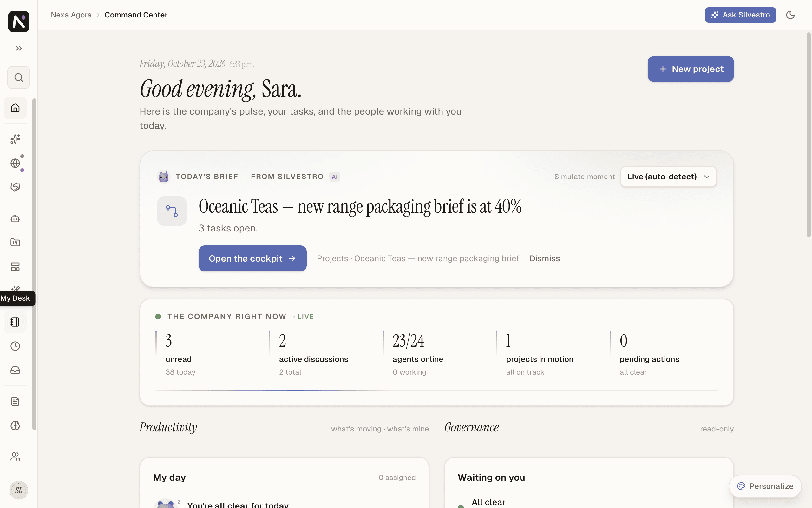Open the handshake icon in sidebar
Viewport: 812px width, 508px height.
pyautogui.click(x=15, y=187)
